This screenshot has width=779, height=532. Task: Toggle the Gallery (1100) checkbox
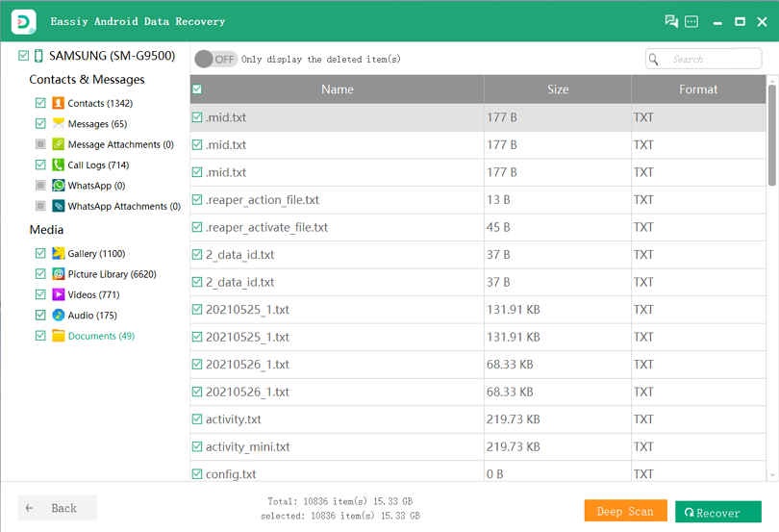coord(40,254)
